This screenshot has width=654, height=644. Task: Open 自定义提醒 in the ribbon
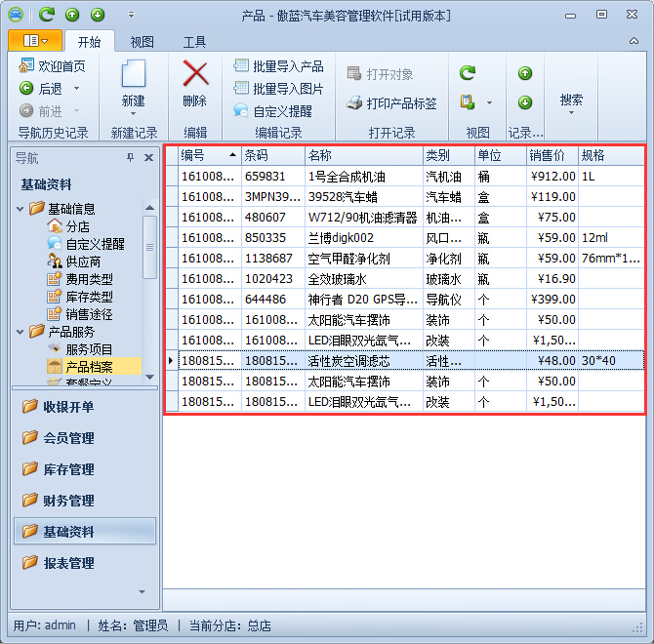pyautogui.click(x=273, y=111)
